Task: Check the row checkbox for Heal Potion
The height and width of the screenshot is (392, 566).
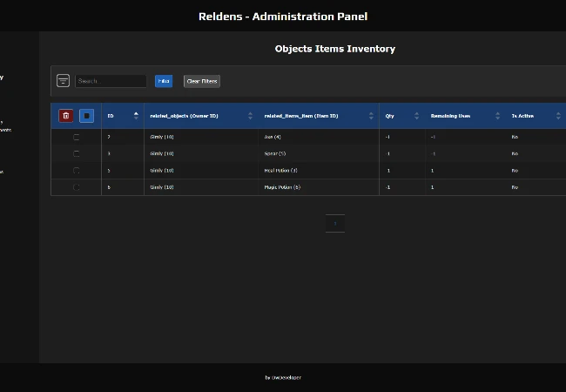Action: click(76, 171)
